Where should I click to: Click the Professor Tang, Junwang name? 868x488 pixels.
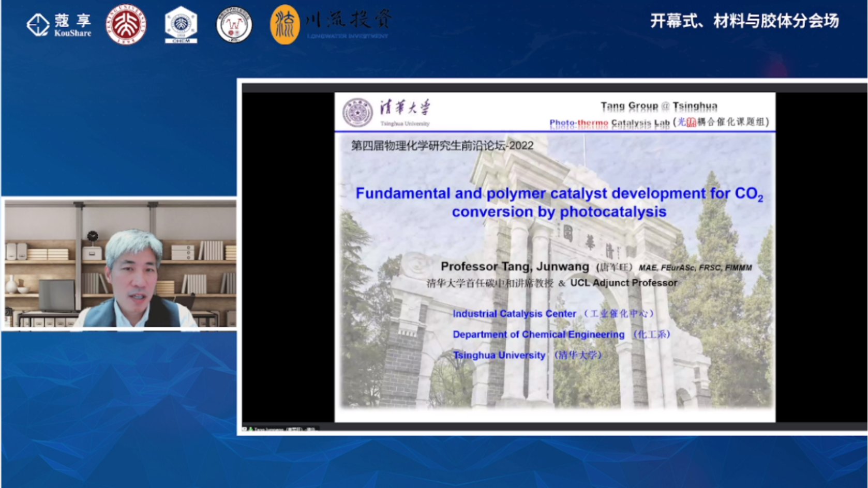(x=514, y=266)
